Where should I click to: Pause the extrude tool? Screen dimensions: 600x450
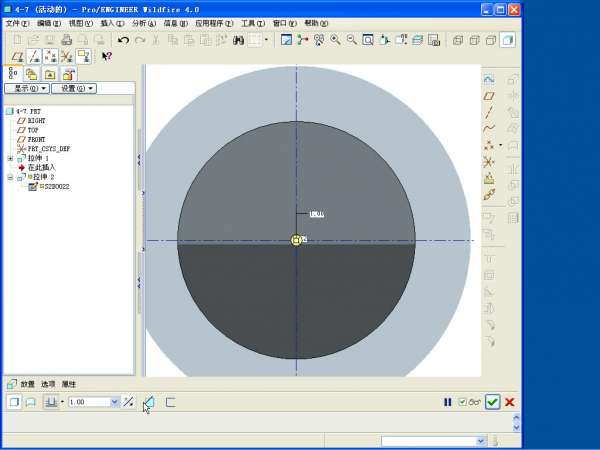448,402
